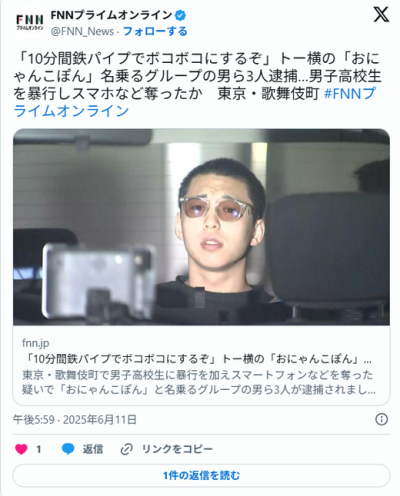Like the post with heart icon

tap(21, 449)
